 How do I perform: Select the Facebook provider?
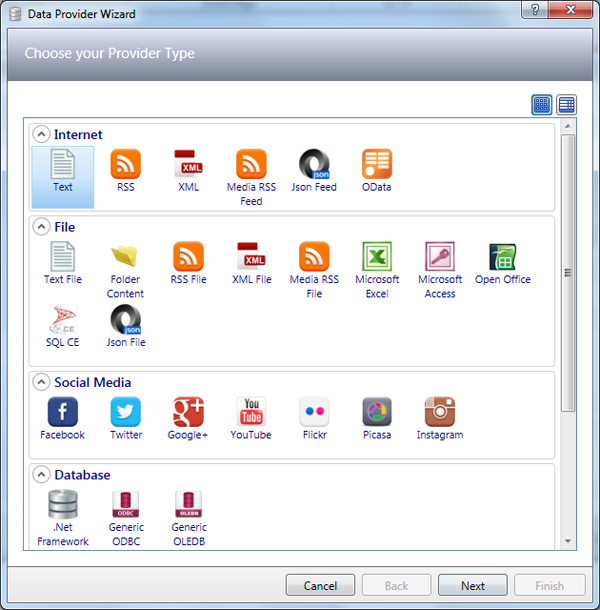(63, 419)
